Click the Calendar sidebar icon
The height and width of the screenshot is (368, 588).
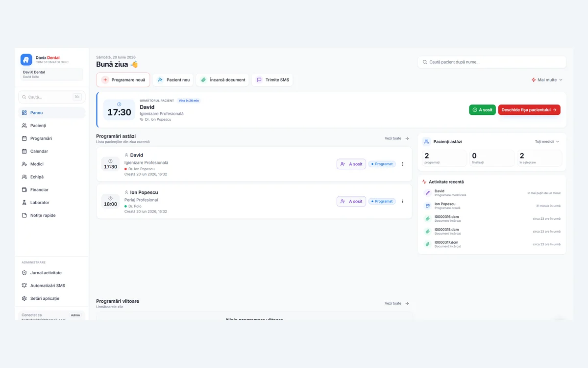[x=24, y=151]
